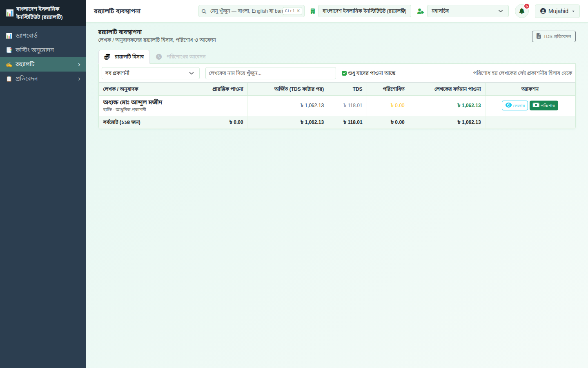Screen dimensions: 588x368
Task: Open the TDS প্রতিবেদন report button
Action: pos(554,36)
